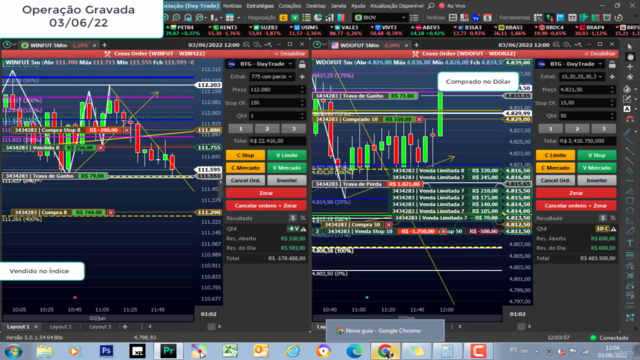
Task: Click Inverter button in WDOFUT panel
Action: coord(597,180)
